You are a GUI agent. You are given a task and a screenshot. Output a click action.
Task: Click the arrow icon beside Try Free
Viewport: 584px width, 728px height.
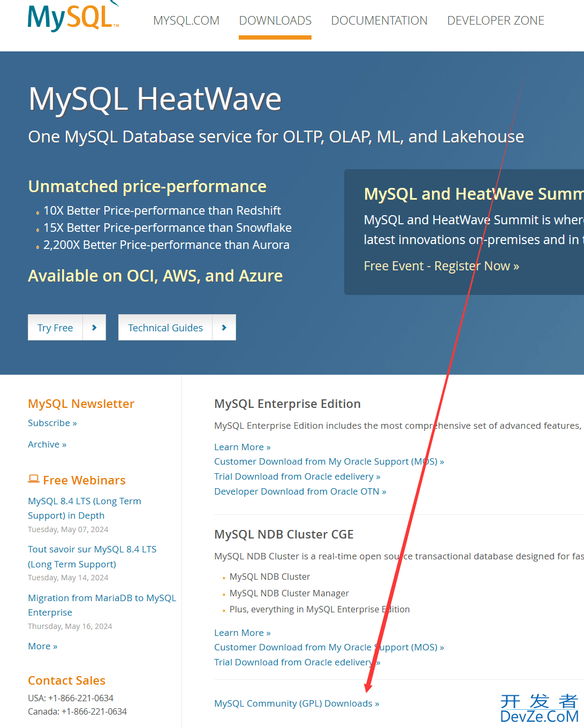pos(94,328)
